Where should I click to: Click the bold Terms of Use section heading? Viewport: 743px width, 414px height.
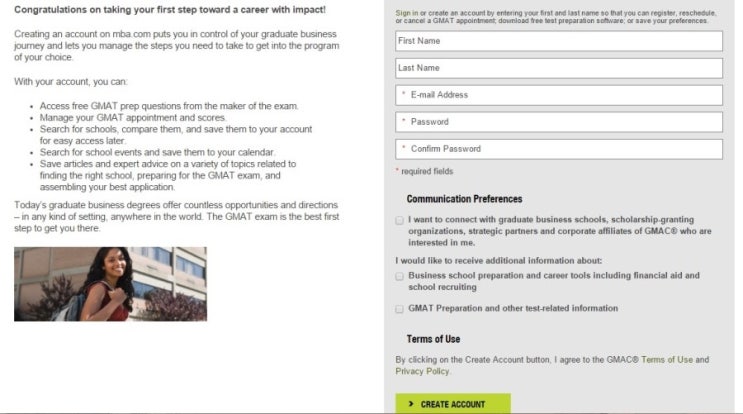(433, 339)
